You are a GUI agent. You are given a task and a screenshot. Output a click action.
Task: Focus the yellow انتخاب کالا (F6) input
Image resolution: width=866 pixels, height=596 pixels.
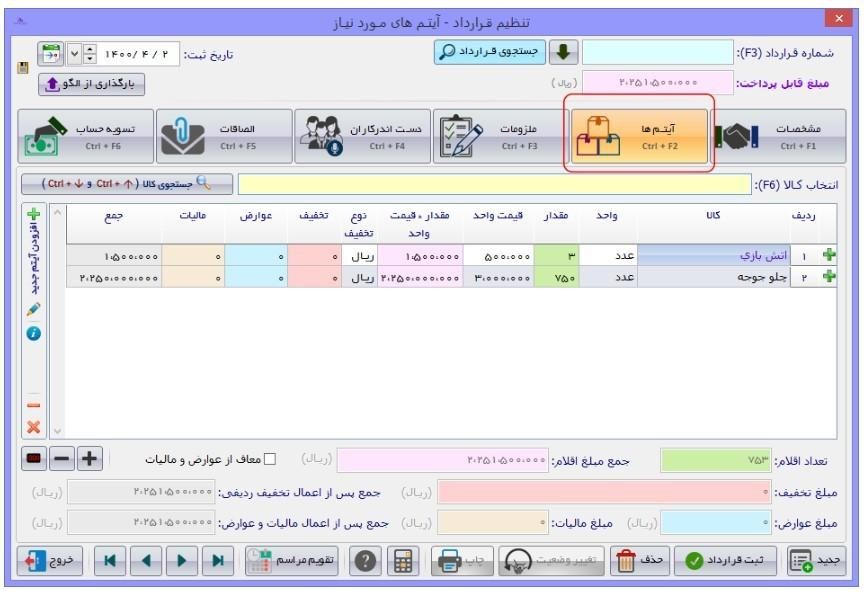[494, 184]
